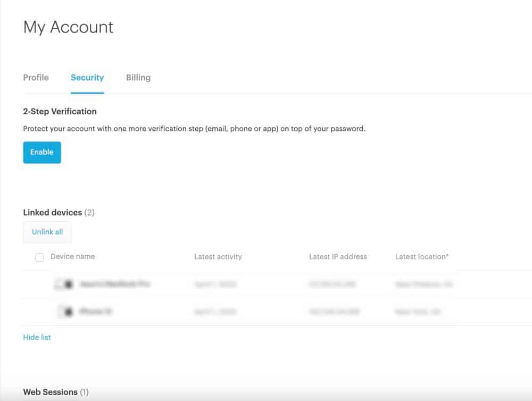Tick the Device name select-all checkbox
Image resolution: width=532 pixels, height=401 pixels.
pyautogui.click(x=40, y=257)
